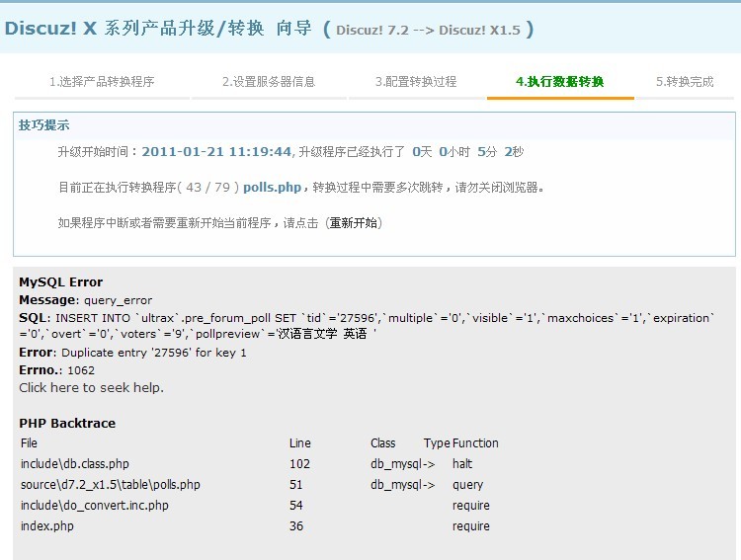Switch to step tab 5.转换完成
Viewport: 741px width, 560px height.
tap(685, 82)
